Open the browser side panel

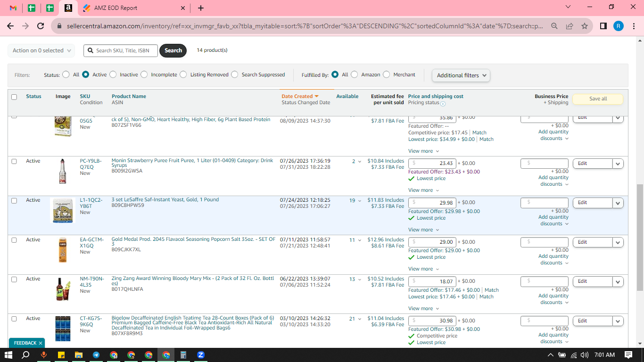point(603,26)
